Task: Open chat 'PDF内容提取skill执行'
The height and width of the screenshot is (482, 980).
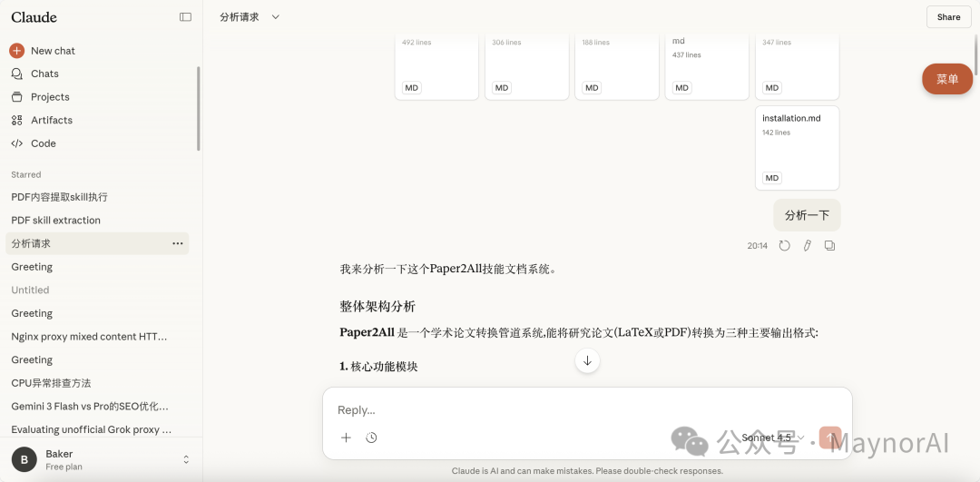Action: click(x=97, y=197)
